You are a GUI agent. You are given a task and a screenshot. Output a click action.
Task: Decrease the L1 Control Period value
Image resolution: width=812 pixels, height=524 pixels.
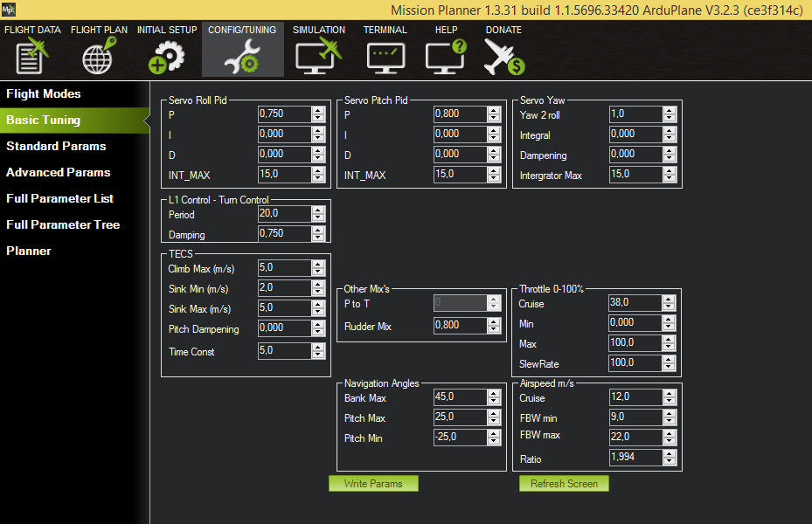[x=318, y=218]
